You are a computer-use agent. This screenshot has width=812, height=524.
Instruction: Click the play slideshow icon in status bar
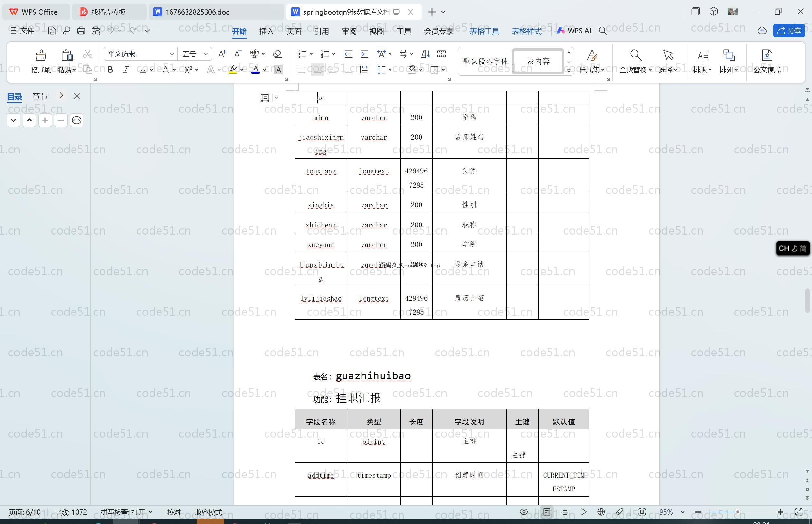583,512
